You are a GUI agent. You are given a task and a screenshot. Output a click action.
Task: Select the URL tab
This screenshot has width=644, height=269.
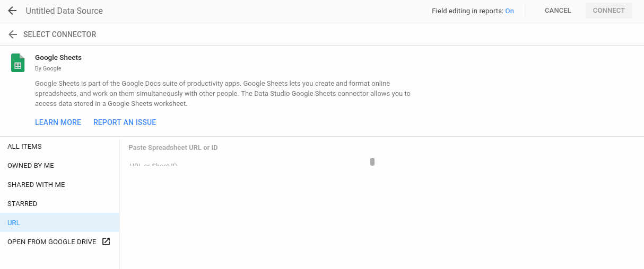(x=14, y=223)
